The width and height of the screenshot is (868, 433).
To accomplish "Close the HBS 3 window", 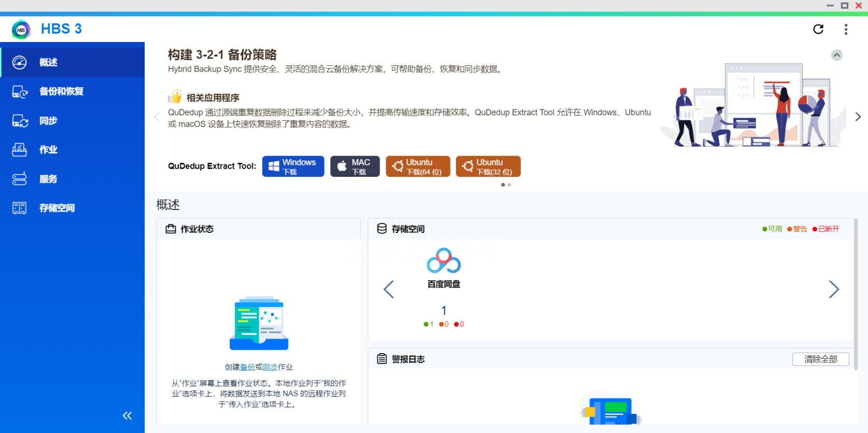I will tap(859, 6).
